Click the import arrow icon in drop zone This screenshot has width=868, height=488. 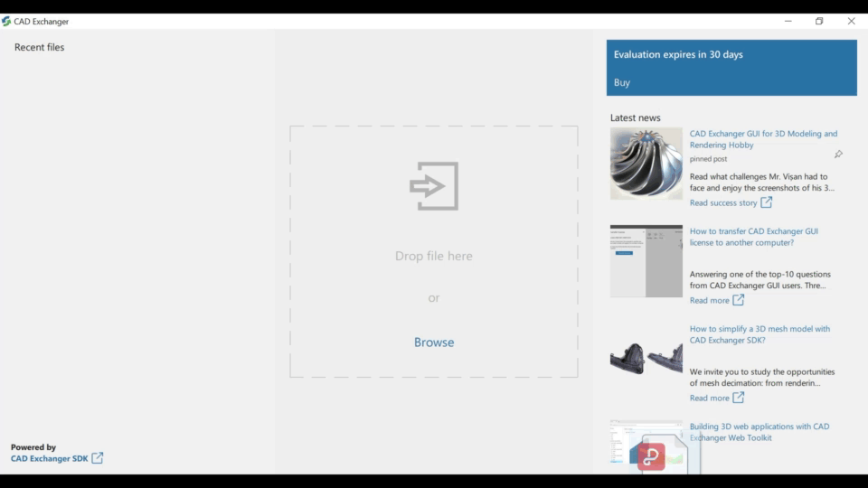pyautogui.click(x=434, y=186)
